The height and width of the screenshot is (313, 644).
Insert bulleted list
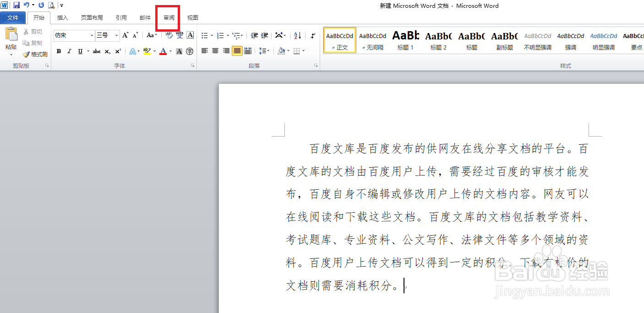[204, 35]
